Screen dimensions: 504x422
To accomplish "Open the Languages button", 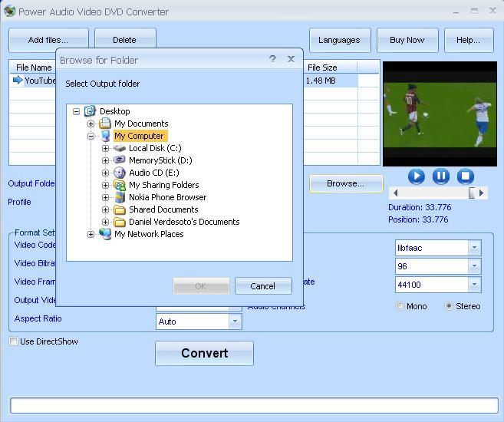I will click(x=340, y=40).
